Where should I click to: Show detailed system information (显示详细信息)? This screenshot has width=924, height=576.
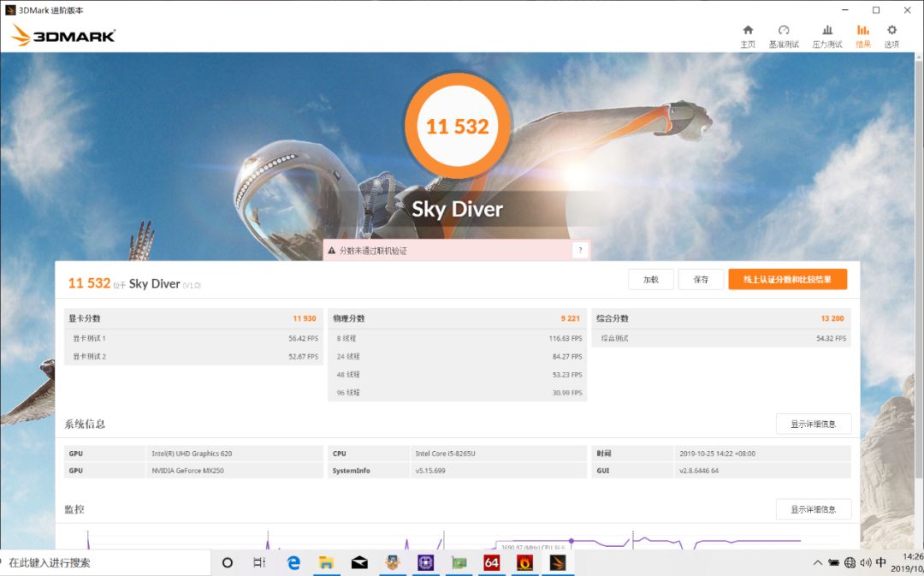click(x=813, y=424)
